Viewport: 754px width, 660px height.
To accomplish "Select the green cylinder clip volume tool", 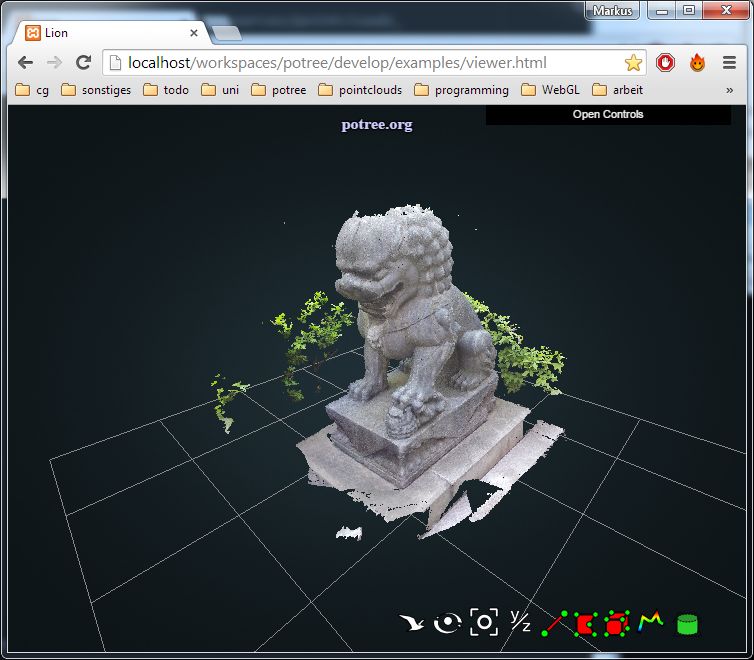I will pyautogui.click(x=687, y=624).
